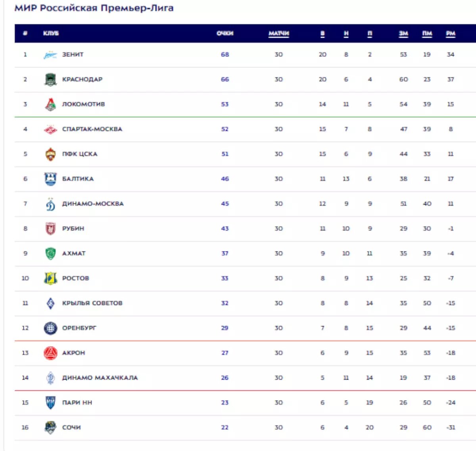Click the Spartak-Moscow diamond logo
The image size is (476, 451).
[50, 129]
